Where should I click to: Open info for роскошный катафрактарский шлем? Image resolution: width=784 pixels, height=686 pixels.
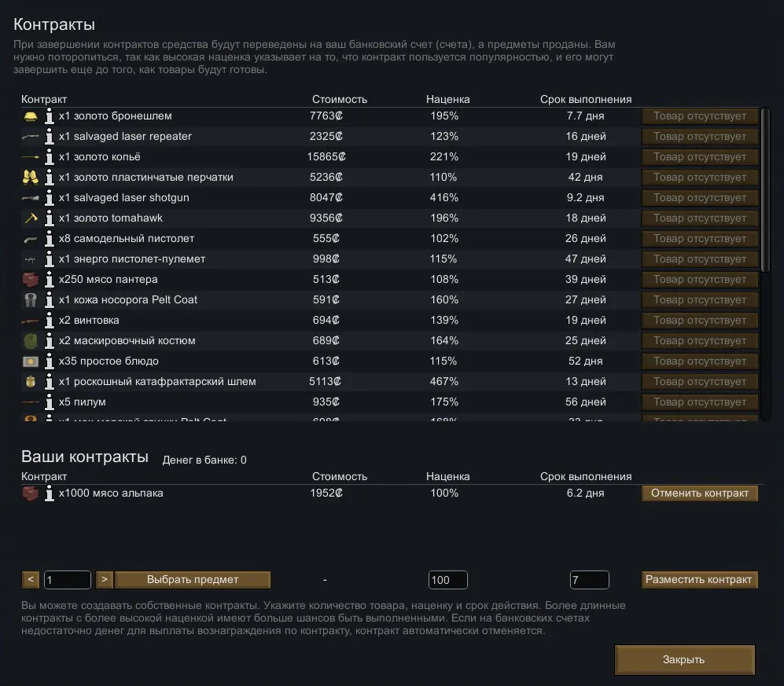[49, 382]
